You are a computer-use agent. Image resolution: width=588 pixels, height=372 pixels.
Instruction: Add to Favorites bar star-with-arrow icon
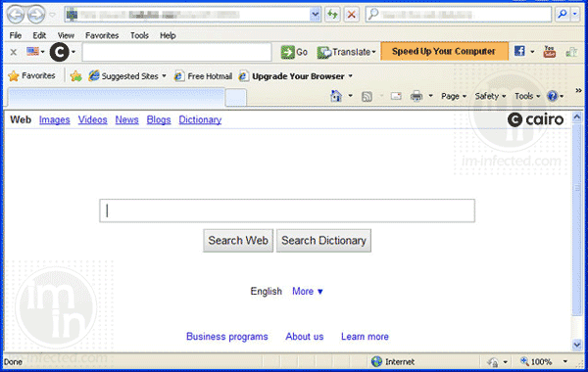(75, 76)
